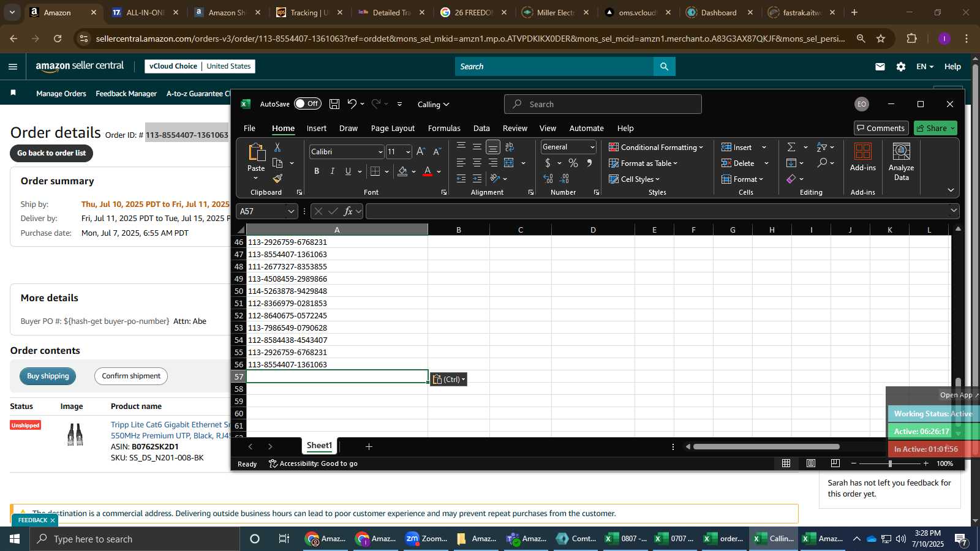Expand the Conditional Formatting menu
Image resolution: width=980 pixels, height=551 pixels.
656,147
